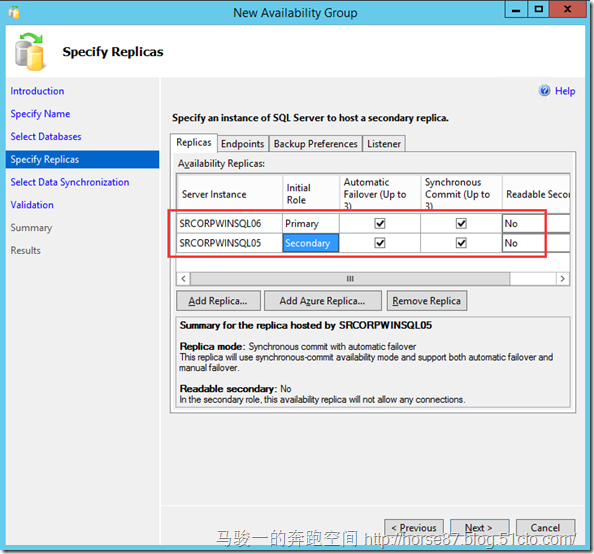Screen dimensions: 594x554
Task: Click the Server Instance column header
Action: coord(230,194)
